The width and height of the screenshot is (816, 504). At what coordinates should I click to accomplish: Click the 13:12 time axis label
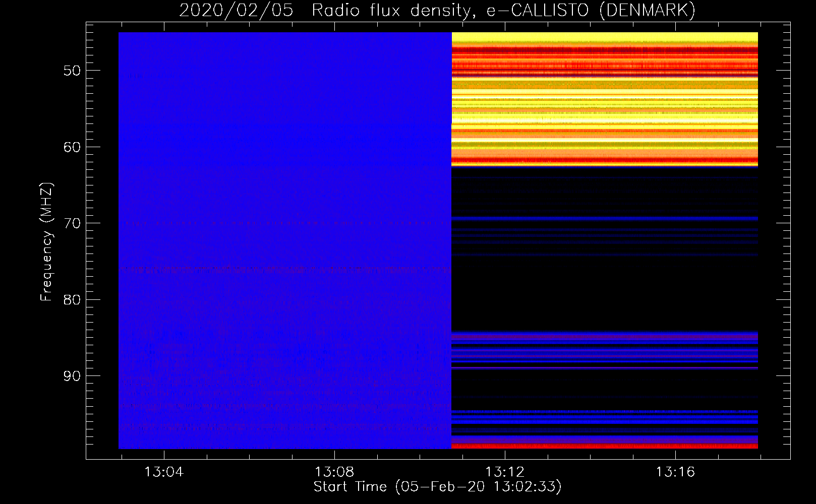tap(505, 472)
